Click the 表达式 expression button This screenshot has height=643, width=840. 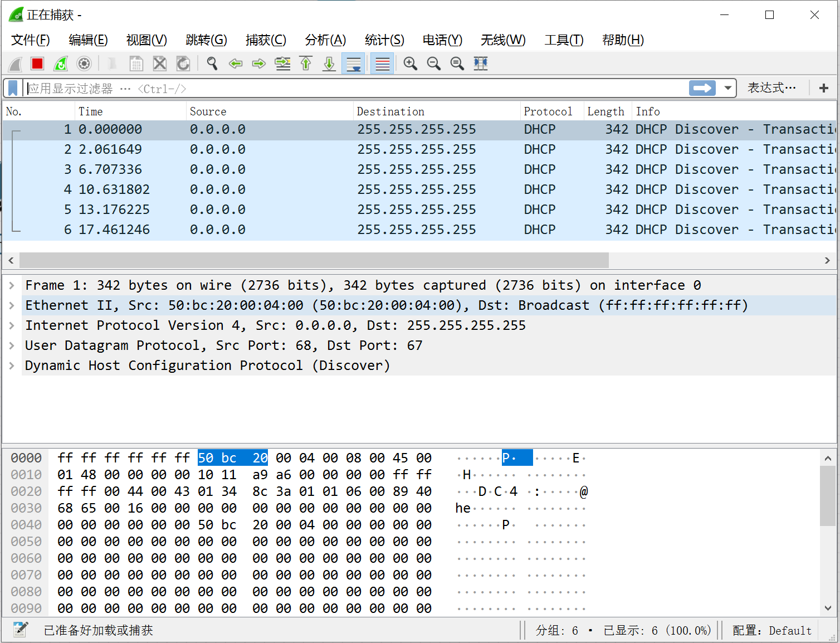click(771, 88)
